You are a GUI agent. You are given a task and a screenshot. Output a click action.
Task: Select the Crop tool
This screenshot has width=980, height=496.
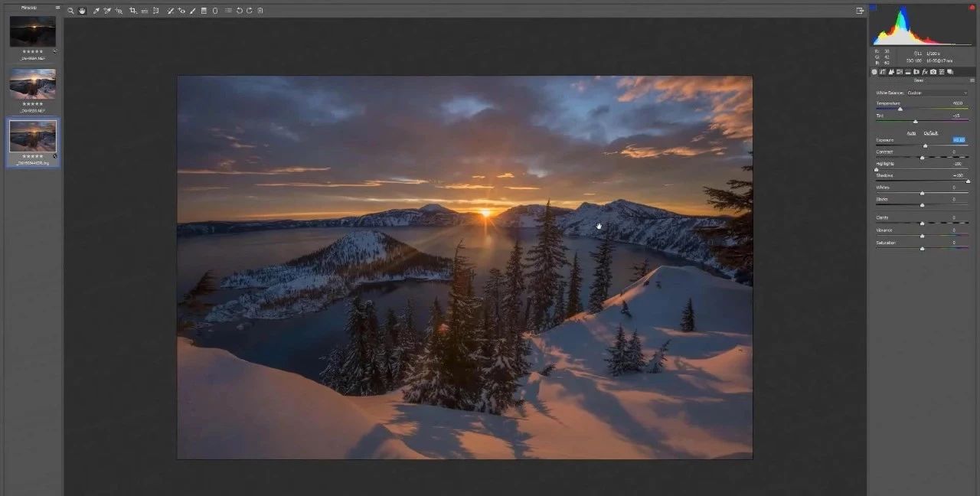point(132,11)
